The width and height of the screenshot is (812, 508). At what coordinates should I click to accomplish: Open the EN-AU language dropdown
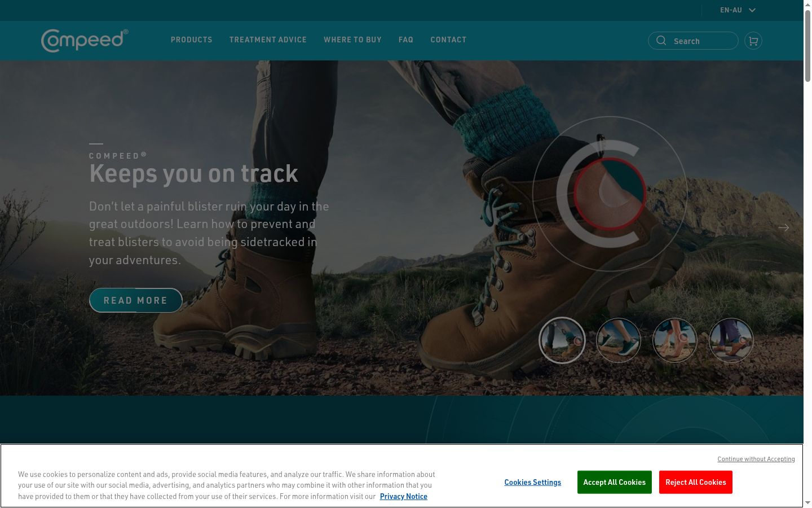coord(738,10)
